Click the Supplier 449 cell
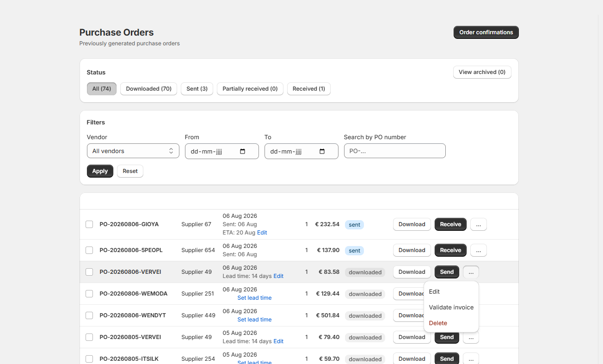The width and height of the screenshot is (603, 364). 198,315
